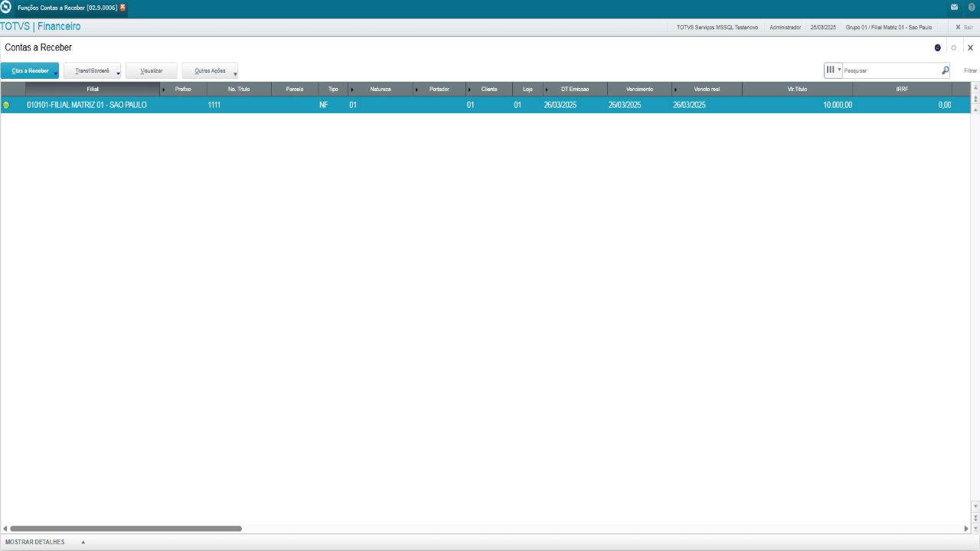Sort by the Natureza column header

click(x=381, y=89)
